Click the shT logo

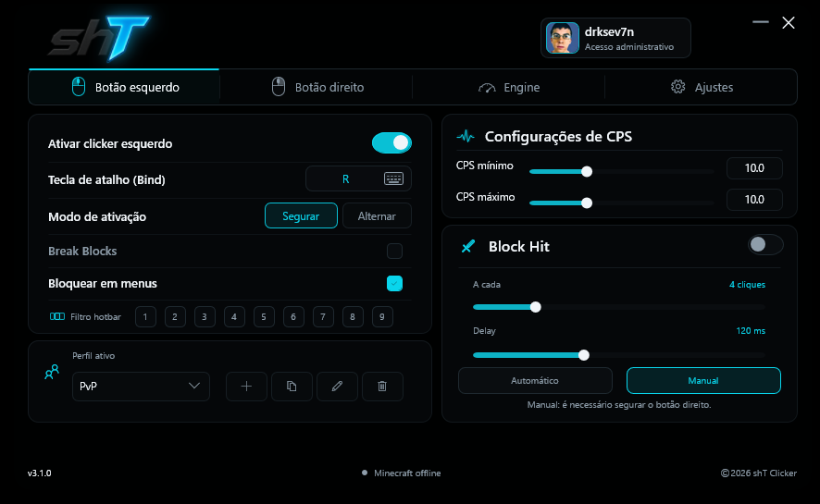[99, 38]
